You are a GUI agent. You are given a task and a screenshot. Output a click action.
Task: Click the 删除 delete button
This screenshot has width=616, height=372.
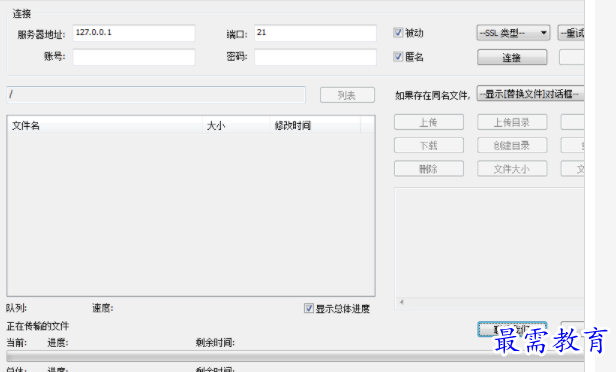429,169
